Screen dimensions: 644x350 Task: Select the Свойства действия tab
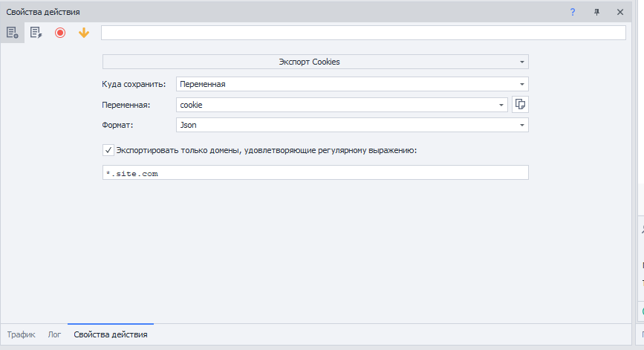[x=110, y=335]
